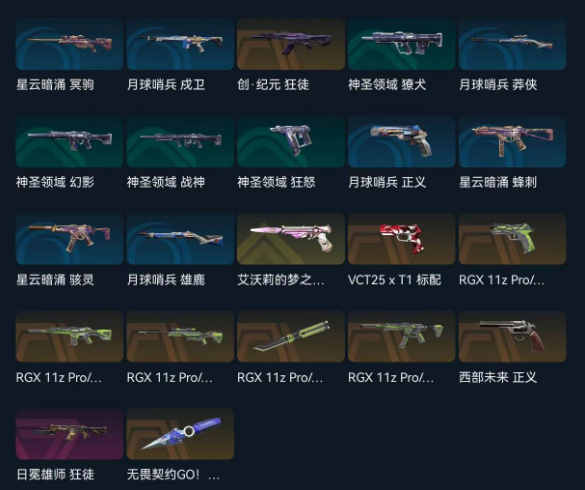Select the 月球哨兵 莽侠 skin thumbnail
Viewport: 585px width, 490px height.
(x=513, y=44)
